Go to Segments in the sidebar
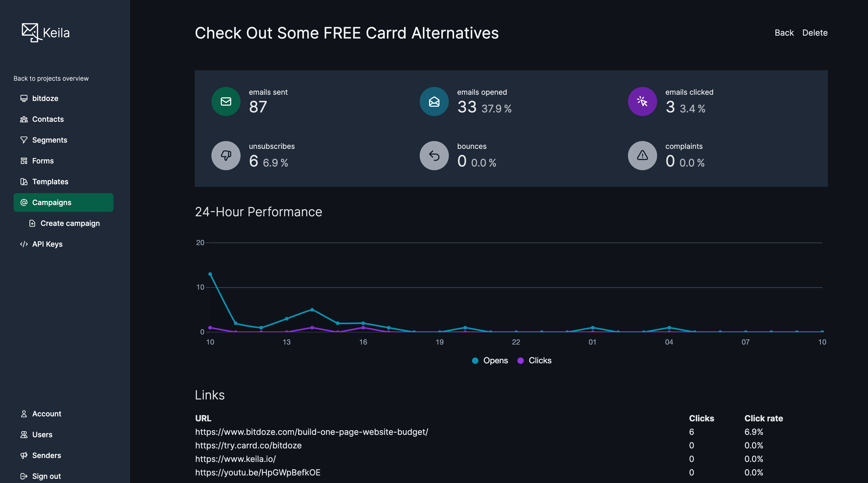868x483 pixels. (49, 140)
